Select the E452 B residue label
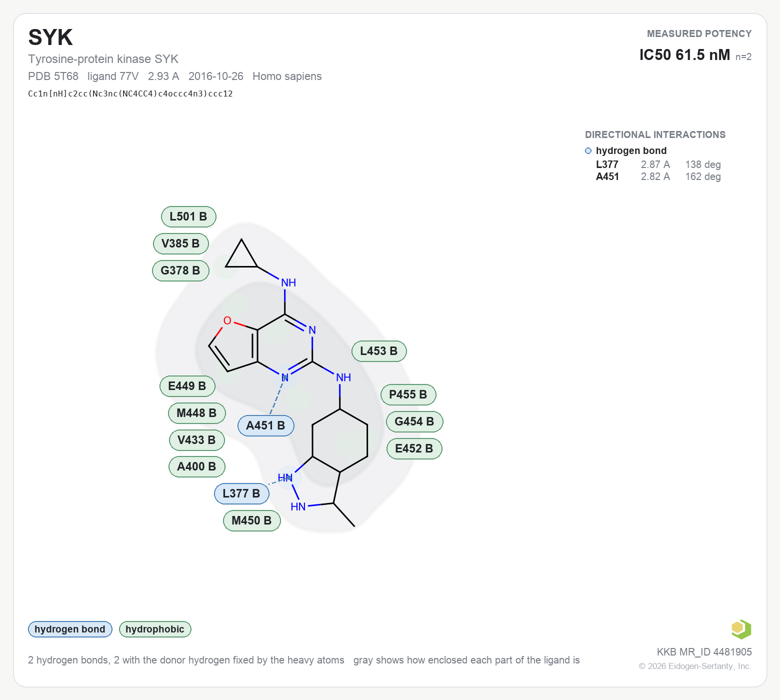This screenshot has height=700, width=780. pyautogui.click(x=414, y=448)
